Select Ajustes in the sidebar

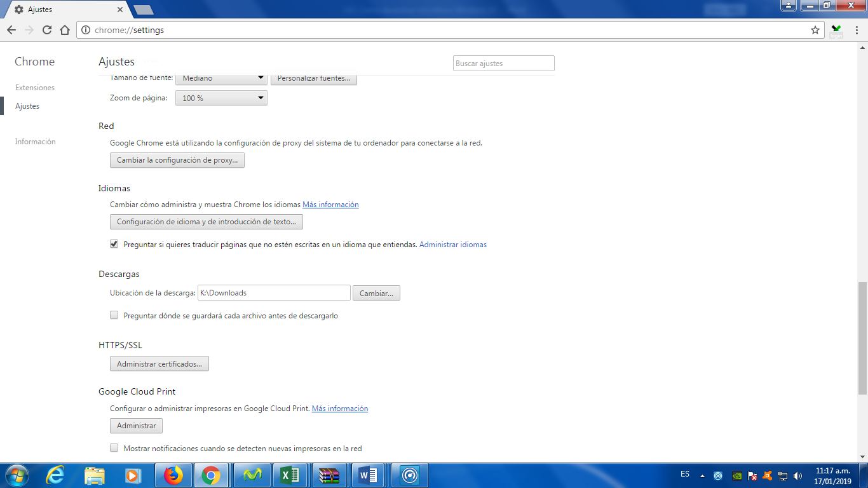point(27,106)
